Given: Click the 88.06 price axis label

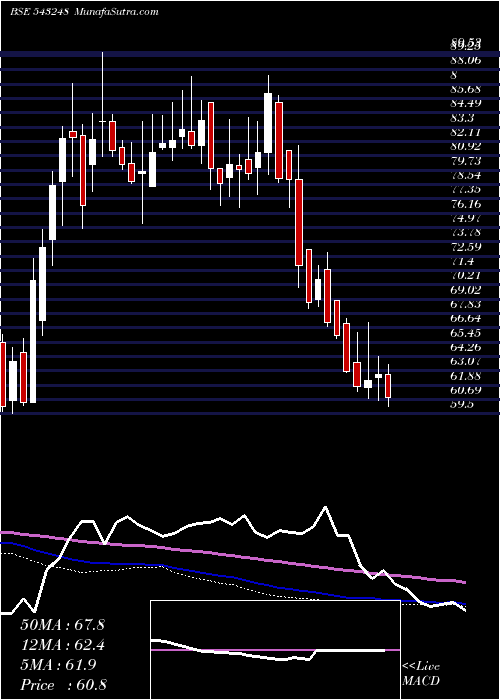Looking at the screenshot, I should point(465,61).
